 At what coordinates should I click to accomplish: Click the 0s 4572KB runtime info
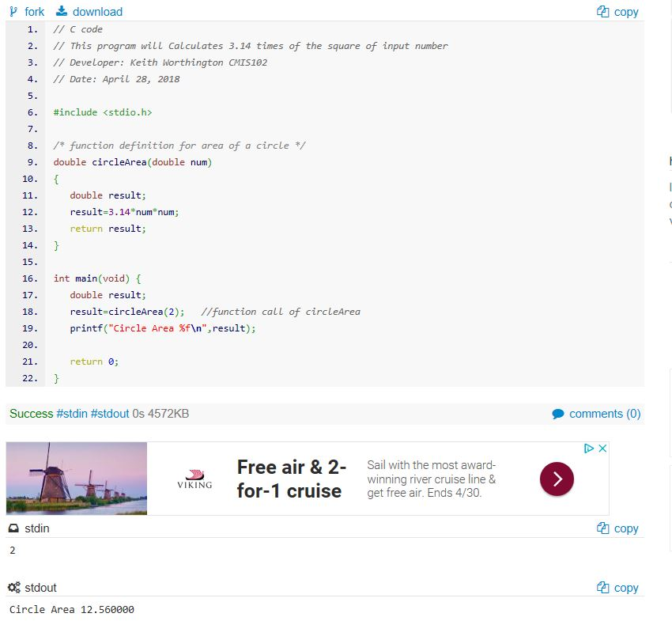(x=160, y=414)
